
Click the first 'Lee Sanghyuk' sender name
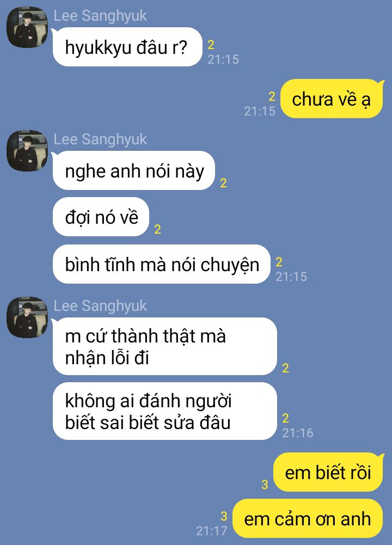point(100,16)
